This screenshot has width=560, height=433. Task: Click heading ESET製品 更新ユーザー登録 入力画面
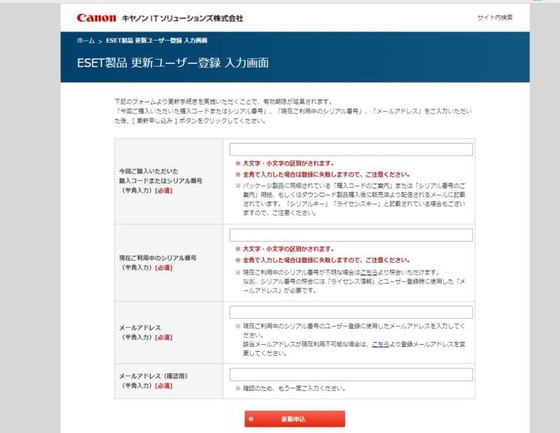click(x=173, y=63)
